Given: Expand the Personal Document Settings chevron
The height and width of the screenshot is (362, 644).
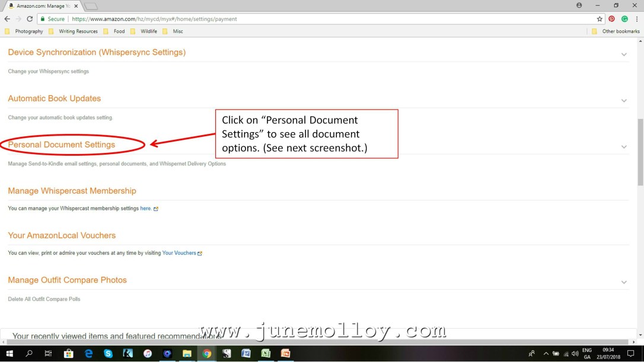Looking at the screenshot, I should pyautogui.click(x=624, y=147).
